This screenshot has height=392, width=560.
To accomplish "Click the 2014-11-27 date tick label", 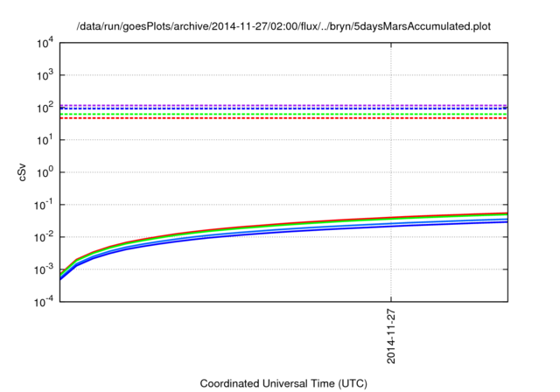I will pyautogui.click(x=391, y=336).
